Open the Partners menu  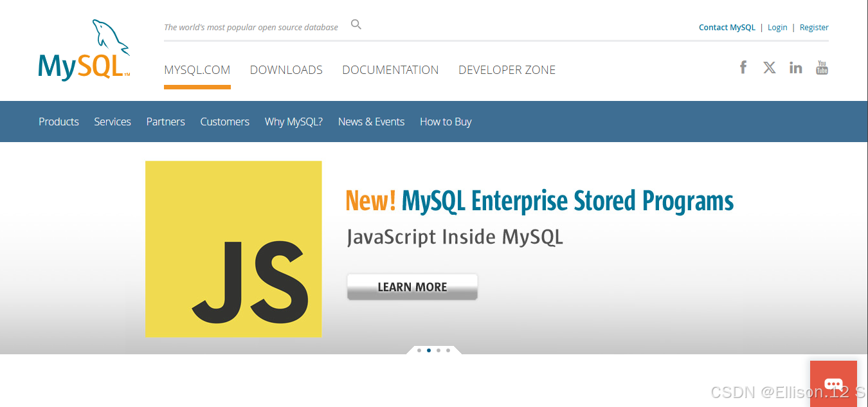165,122
